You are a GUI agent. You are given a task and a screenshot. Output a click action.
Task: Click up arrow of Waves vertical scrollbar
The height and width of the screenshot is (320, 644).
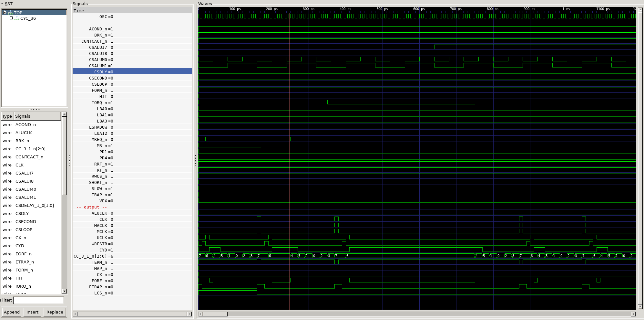pos(640,10)
